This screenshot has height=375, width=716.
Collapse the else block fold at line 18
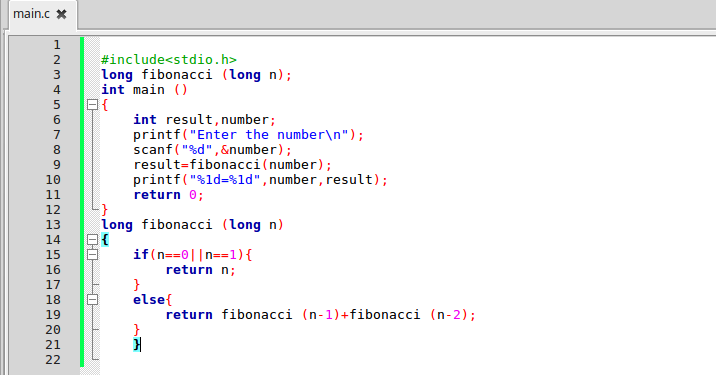coord(92,300)
